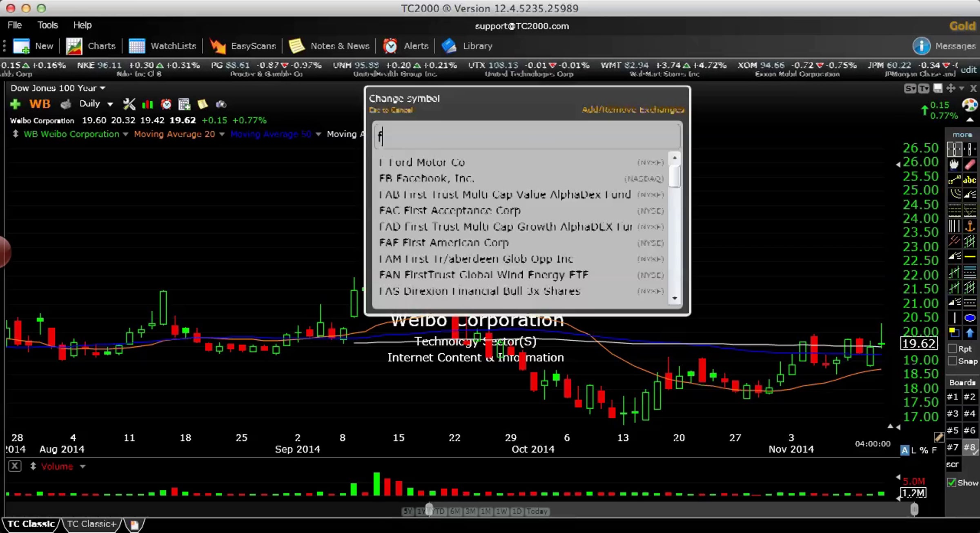Click YTD on the time range slider
Image resolution: width=980 pixels, height=533 pixels.
pyautogui.click(x=439, y=511)
